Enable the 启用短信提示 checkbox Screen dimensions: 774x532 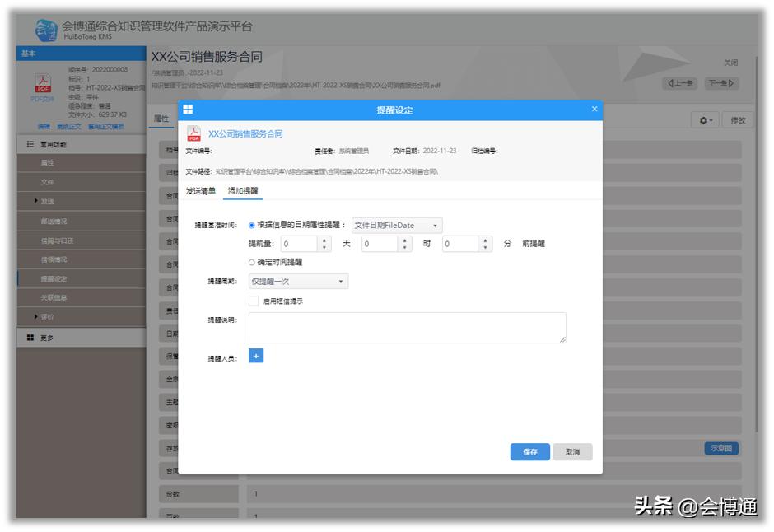(x=253, y=301)
